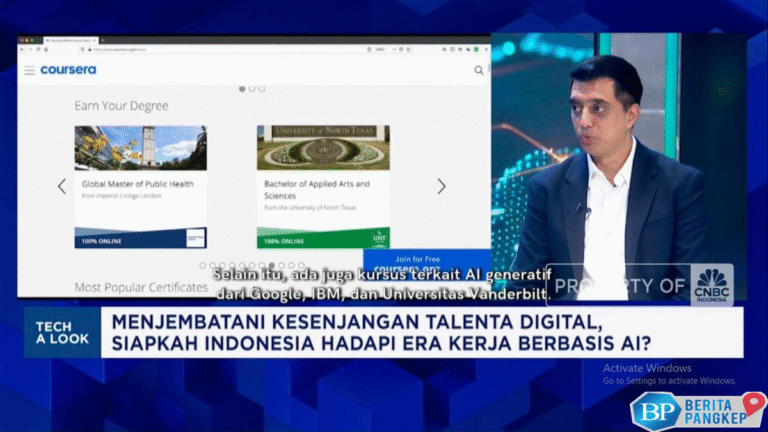Focus the coursera.org address bar URL

[120, 49]
